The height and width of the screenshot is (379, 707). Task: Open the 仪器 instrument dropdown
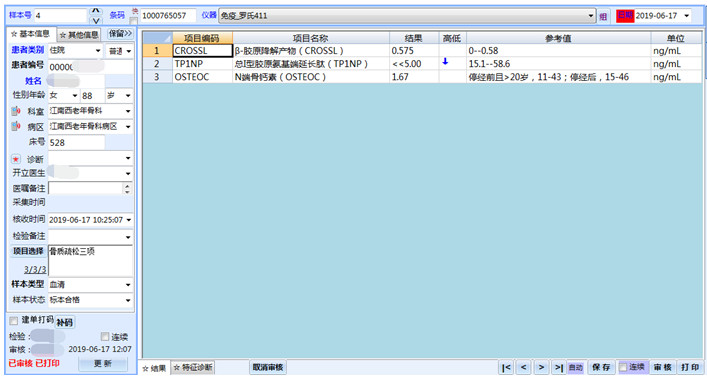point(591,16)
